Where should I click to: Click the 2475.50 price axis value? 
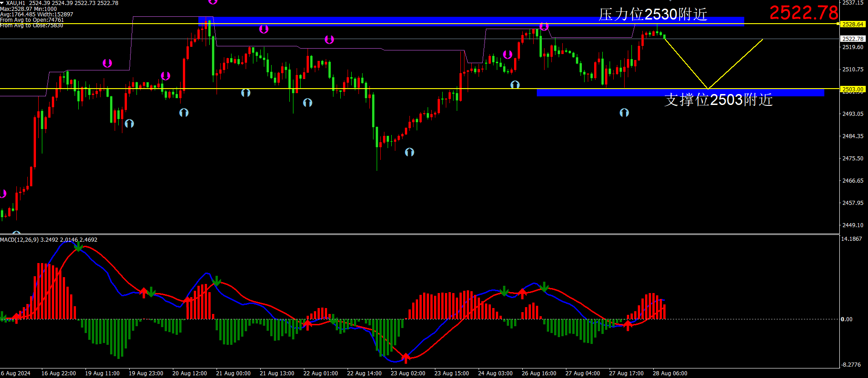tap(853, 158)
